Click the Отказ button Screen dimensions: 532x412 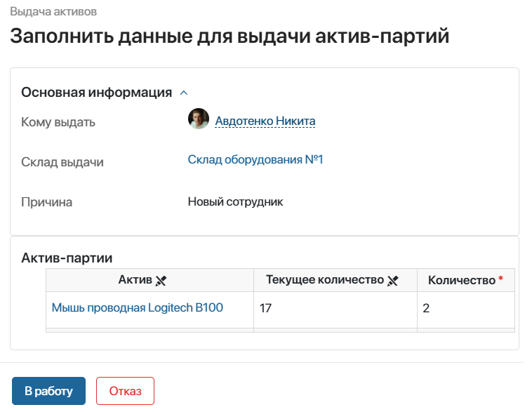pyautogui.click(x=125, y=391)
